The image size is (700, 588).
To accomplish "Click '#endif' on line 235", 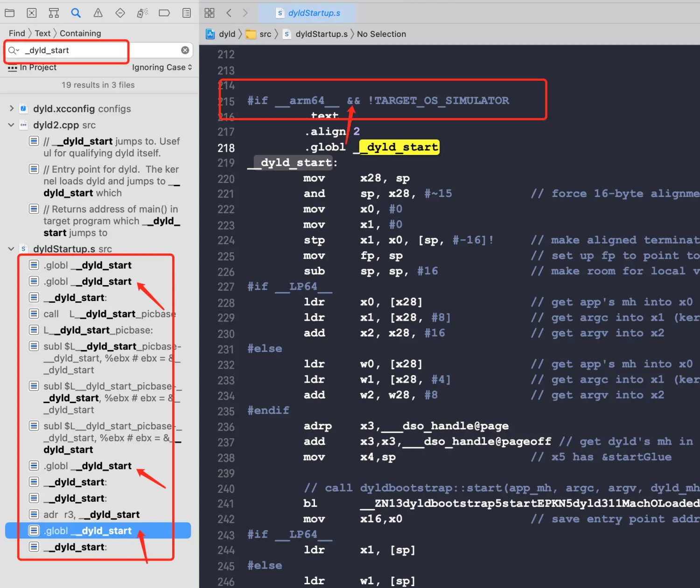I will [268, 410].
